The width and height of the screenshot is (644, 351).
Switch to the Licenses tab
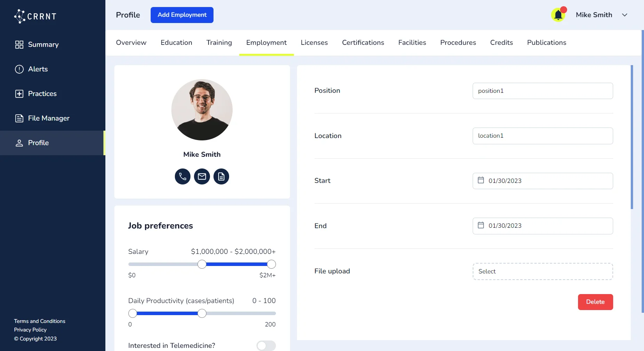pyautogui.click(x=314, y=43)
